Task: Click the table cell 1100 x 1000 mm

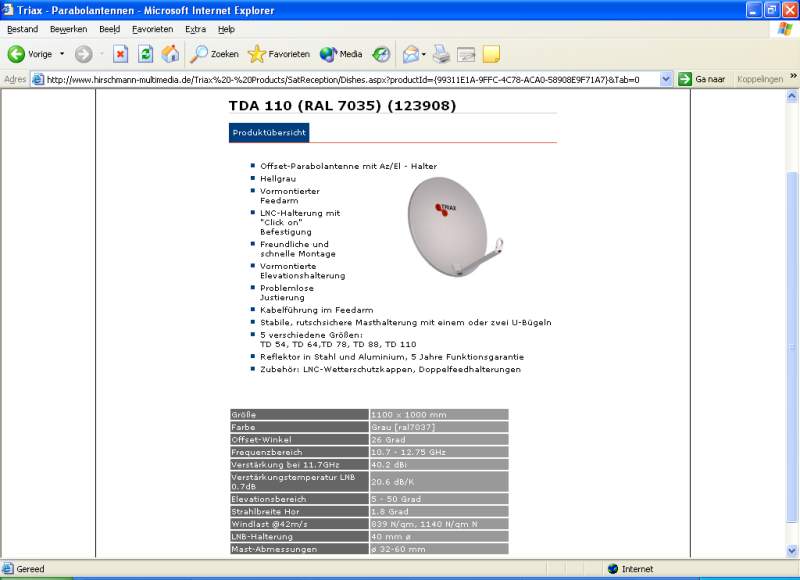Action: click(x=439, y=415)
